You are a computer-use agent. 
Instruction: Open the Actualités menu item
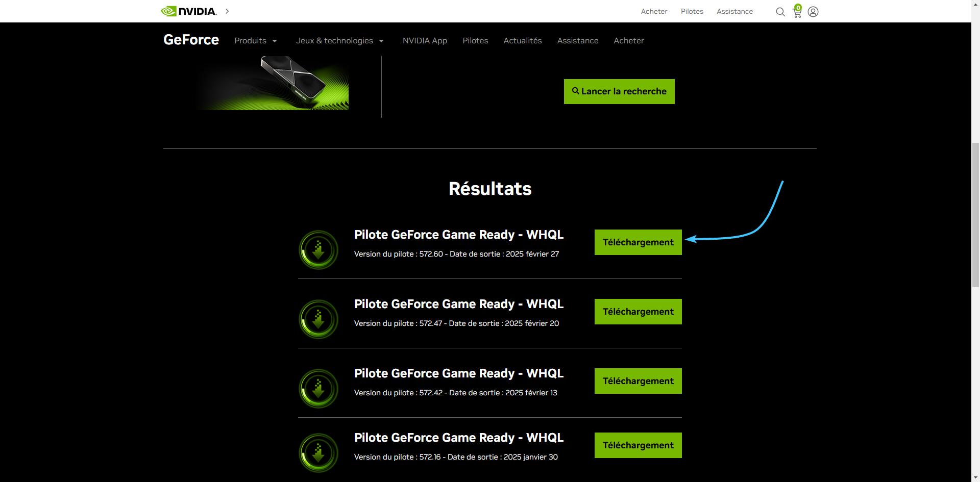(523, 41)
